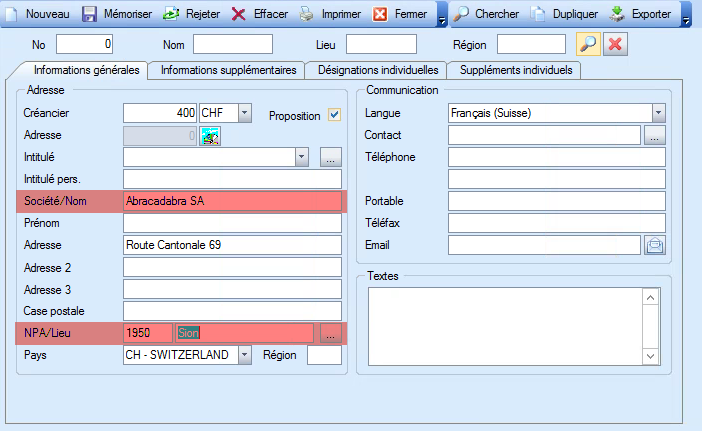Click the Imprimer printer icon
The width and height of the screenshot is (702, 431).
308,14
